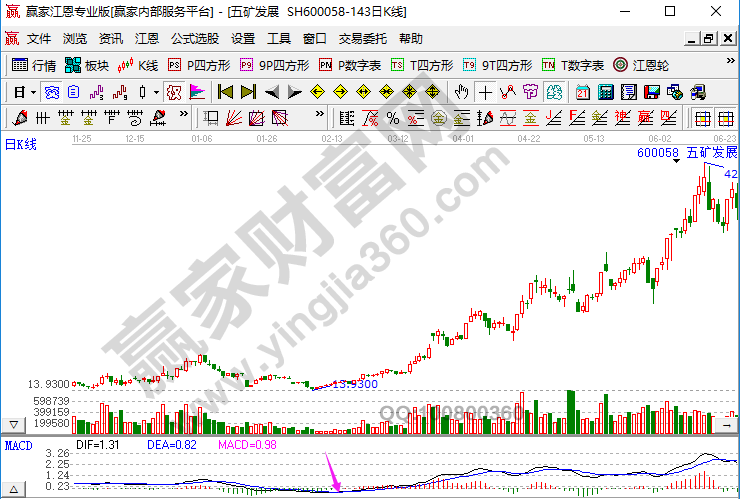Open the 交易委托 menu
Viewport: 740px width, 499px height.
point(362,38)
